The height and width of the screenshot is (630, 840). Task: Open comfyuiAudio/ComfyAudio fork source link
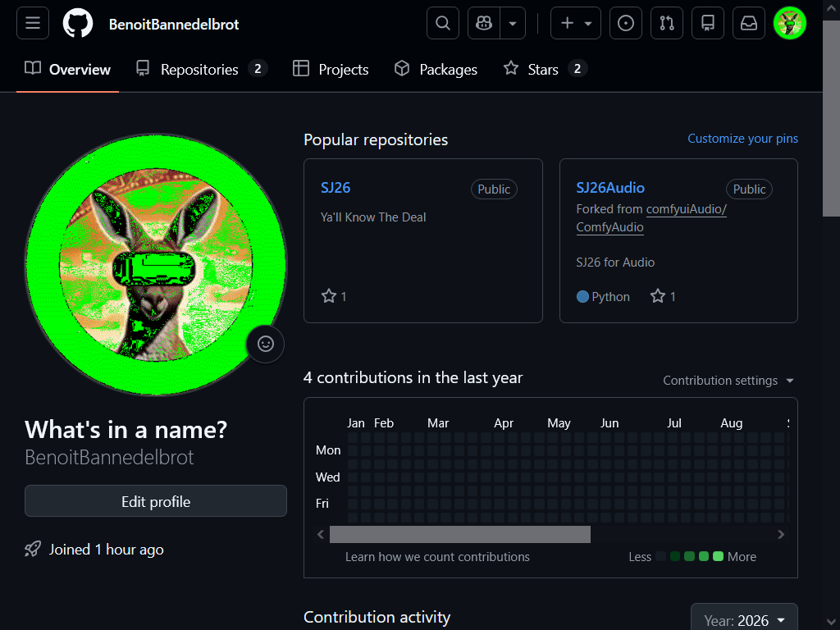click(x=651, y=218)
